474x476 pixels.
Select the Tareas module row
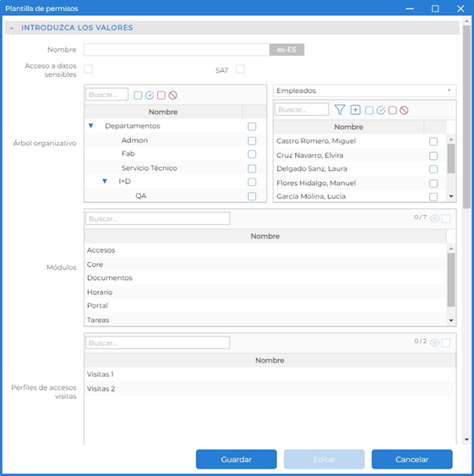tap(265, 320)
